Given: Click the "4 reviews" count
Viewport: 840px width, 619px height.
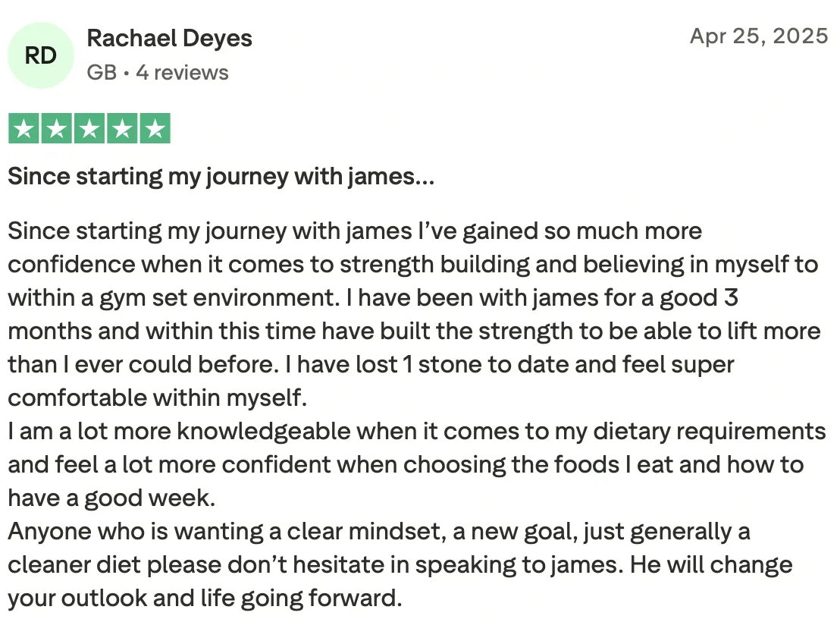Looking at the screenshot, I should tap(182, 72).
